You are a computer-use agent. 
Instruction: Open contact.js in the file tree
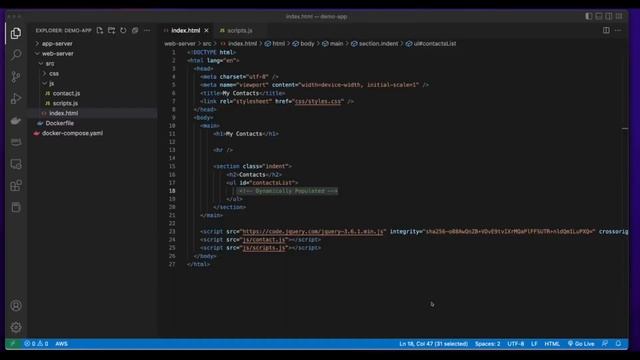tap(66, 93)
